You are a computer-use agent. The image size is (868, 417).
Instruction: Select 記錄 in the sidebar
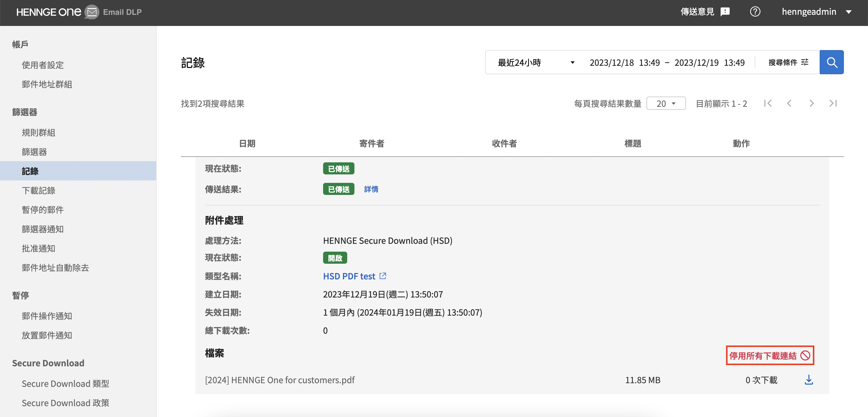pyautogui.click(x=78, y=171)
